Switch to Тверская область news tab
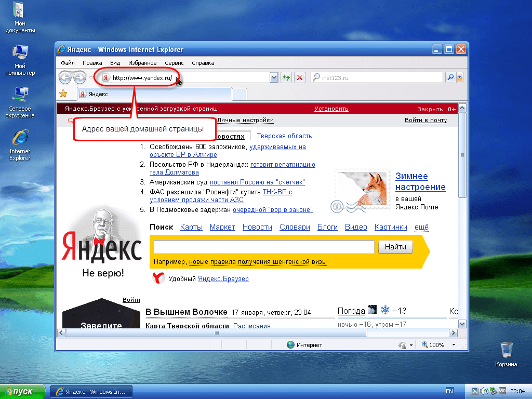This screenshot has height=399, width=532. [x=284, y=136]
